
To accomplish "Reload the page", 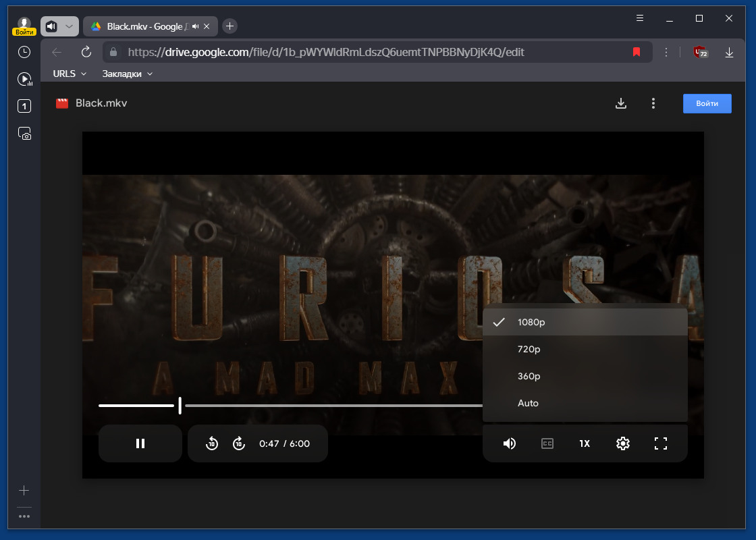I will coord(86,52).
